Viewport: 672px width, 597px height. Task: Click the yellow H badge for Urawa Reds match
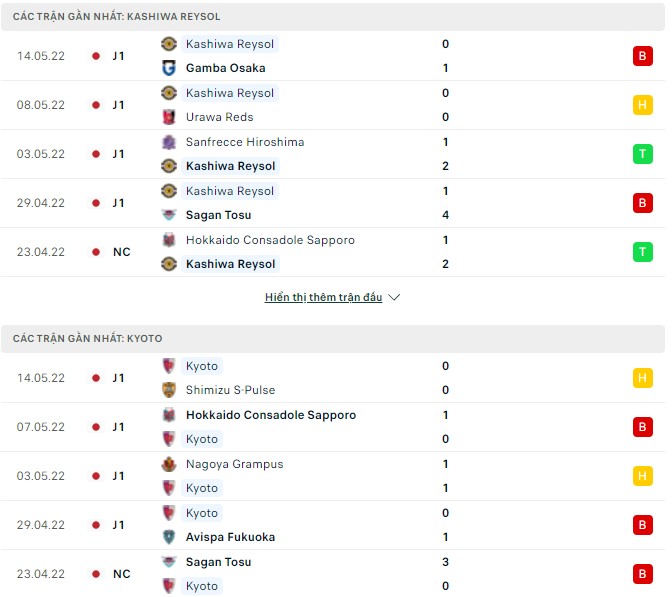642,105
